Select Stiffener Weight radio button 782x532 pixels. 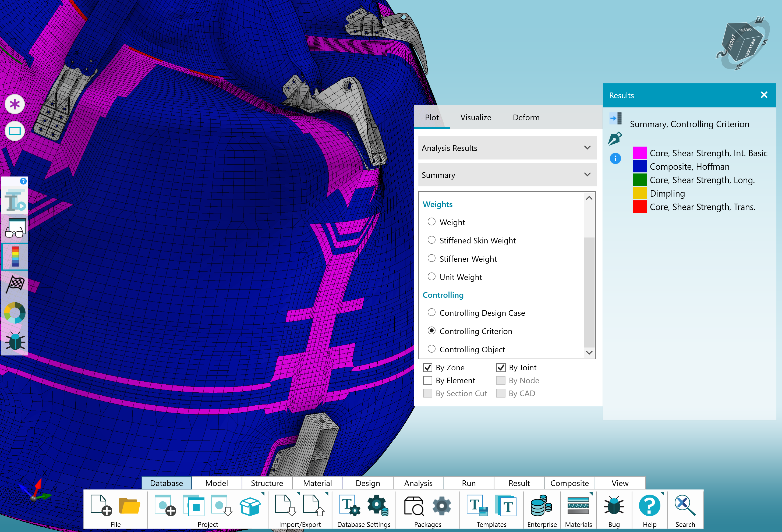tap(431, 258)
